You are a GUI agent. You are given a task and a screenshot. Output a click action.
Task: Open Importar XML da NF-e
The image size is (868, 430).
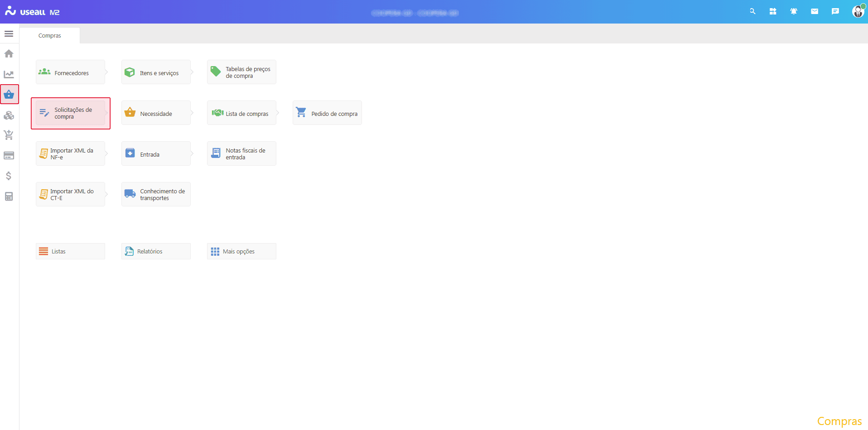point(70,154)
